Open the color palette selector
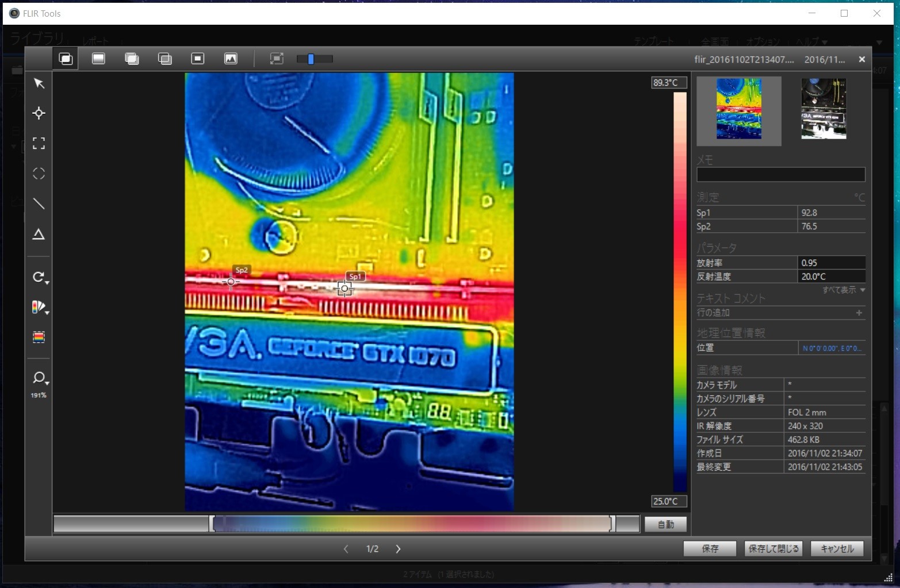The height and width of the screenshot is (588, 900). coord(40,307)
